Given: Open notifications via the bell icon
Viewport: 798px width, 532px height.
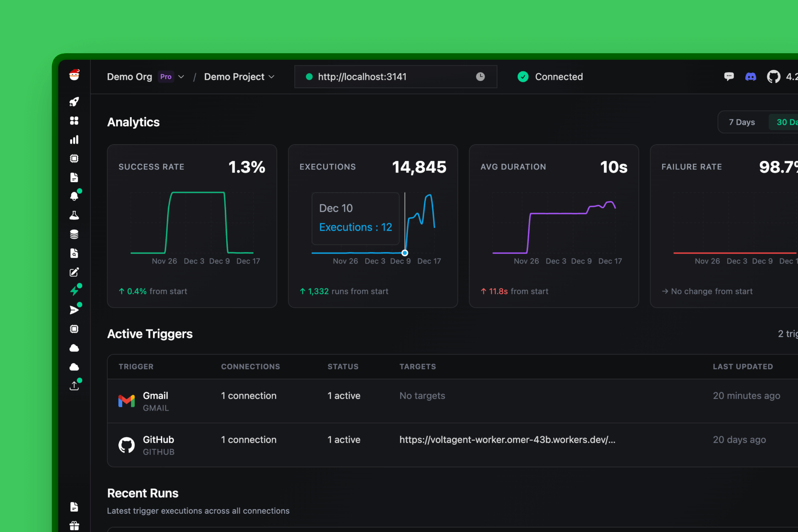Looking at the screenshot, I should [74, 196].
